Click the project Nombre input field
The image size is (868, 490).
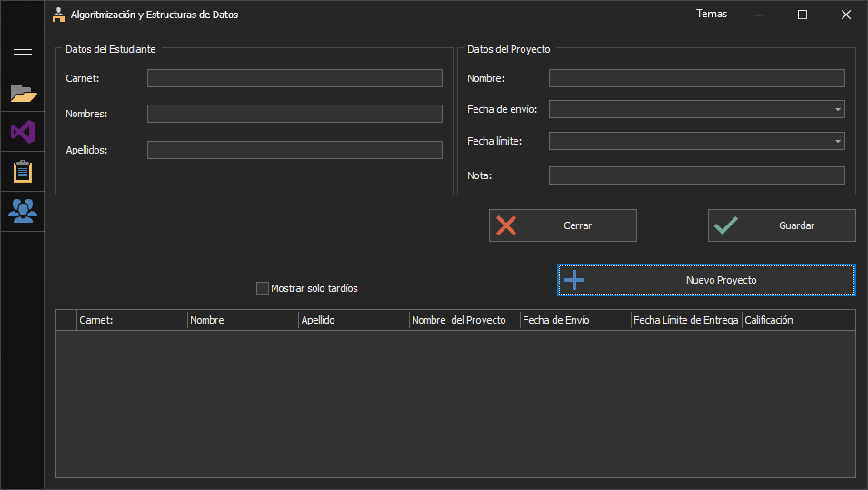tap(696, 78)
